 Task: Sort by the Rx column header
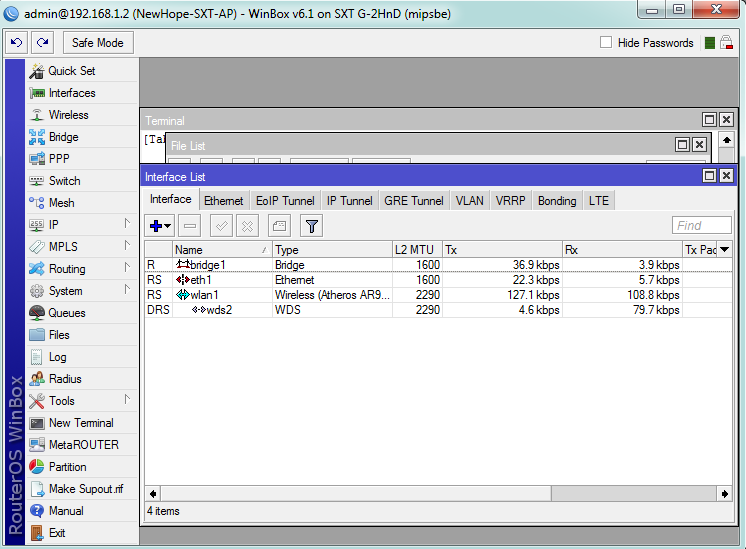(622, 249)
